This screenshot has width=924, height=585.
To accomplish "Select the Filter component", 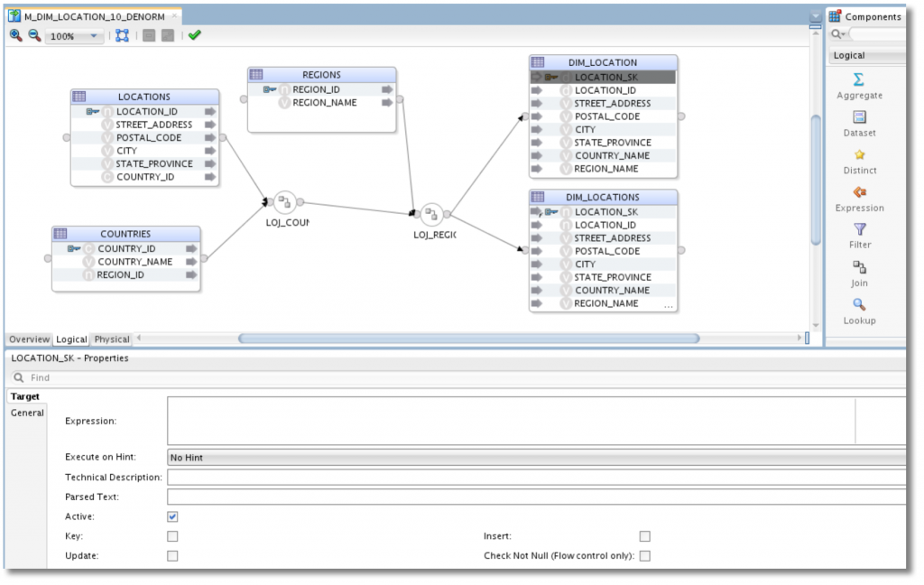I will click(858, 236).
